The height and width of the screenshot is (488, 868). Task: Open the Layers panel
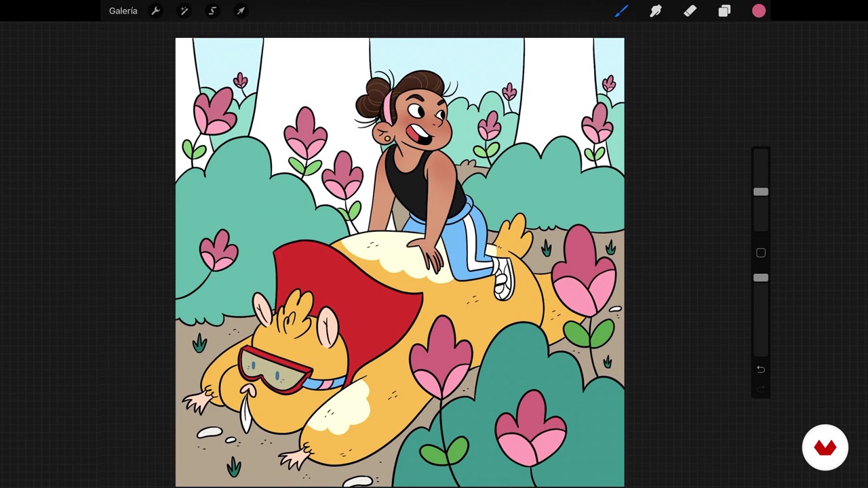[724, 11]
